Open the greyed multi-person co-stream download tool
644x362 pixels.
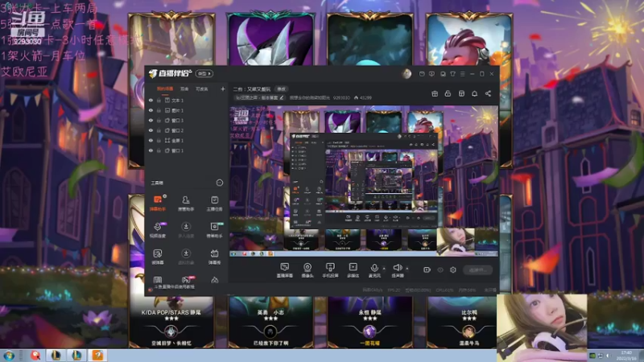point(186,230)
